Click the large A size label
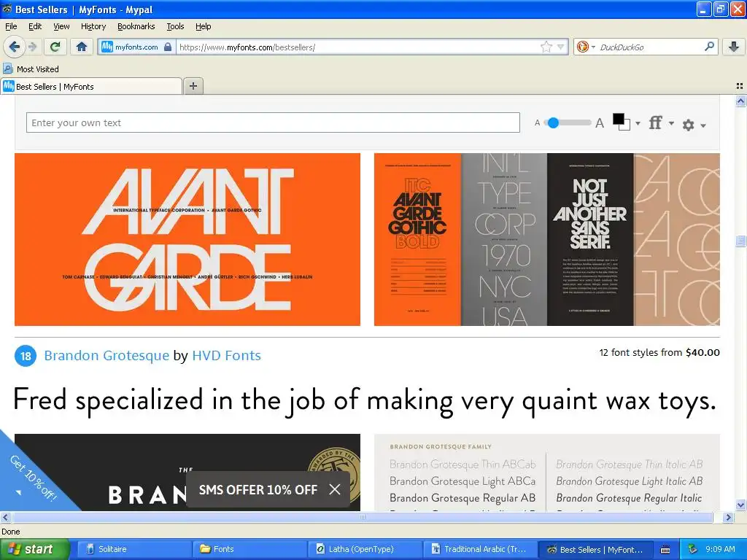747x560 pixels. click(x=600, y=123)
